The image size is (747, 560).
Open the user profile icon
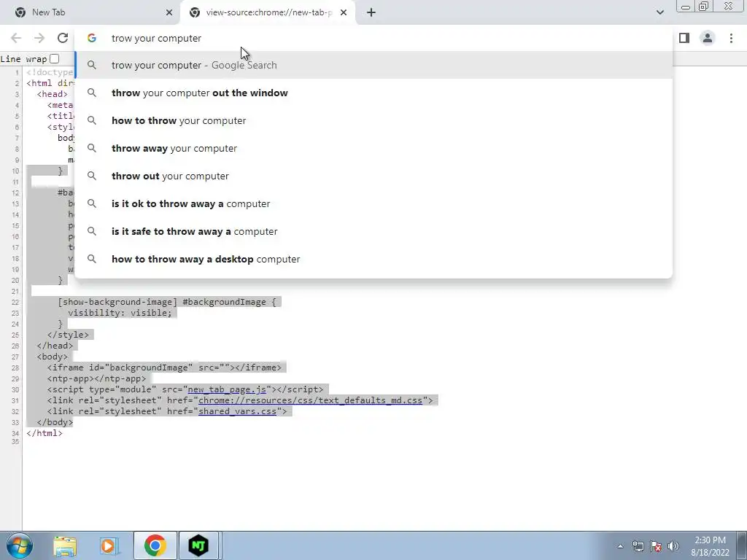708,38
